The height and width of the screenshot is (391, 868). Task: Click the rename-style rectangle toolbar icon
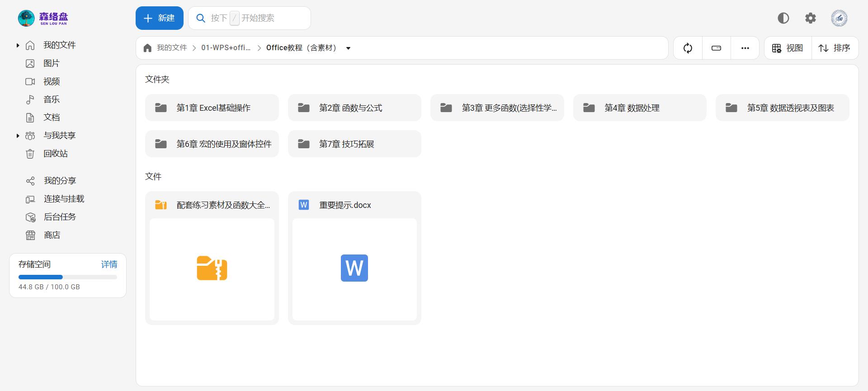point(716,48)
